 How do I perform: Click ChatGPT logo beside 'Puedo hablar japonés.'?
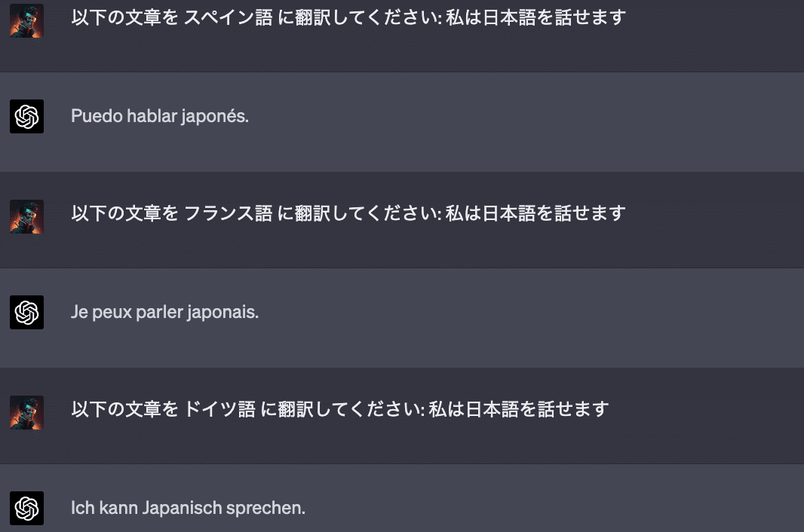26,117
